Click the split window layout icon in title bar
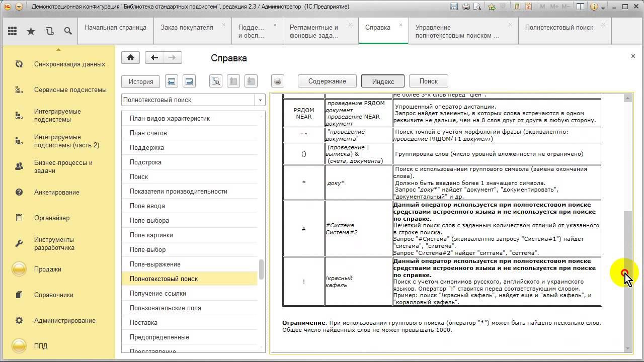The width and height of the screenshot is (644, 362). [581, 7]
